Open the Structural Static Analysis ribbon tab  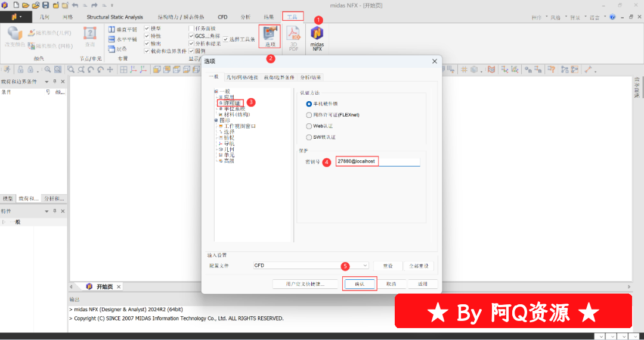pyautogui.click(x=114, y=17)
